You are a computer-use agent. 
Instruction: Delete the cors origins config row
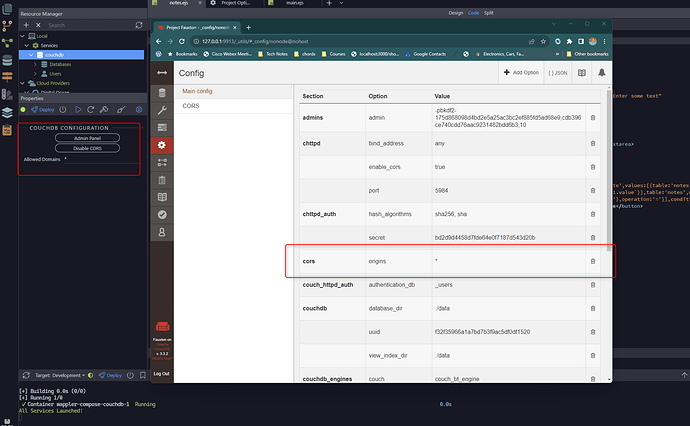(593, 261)
